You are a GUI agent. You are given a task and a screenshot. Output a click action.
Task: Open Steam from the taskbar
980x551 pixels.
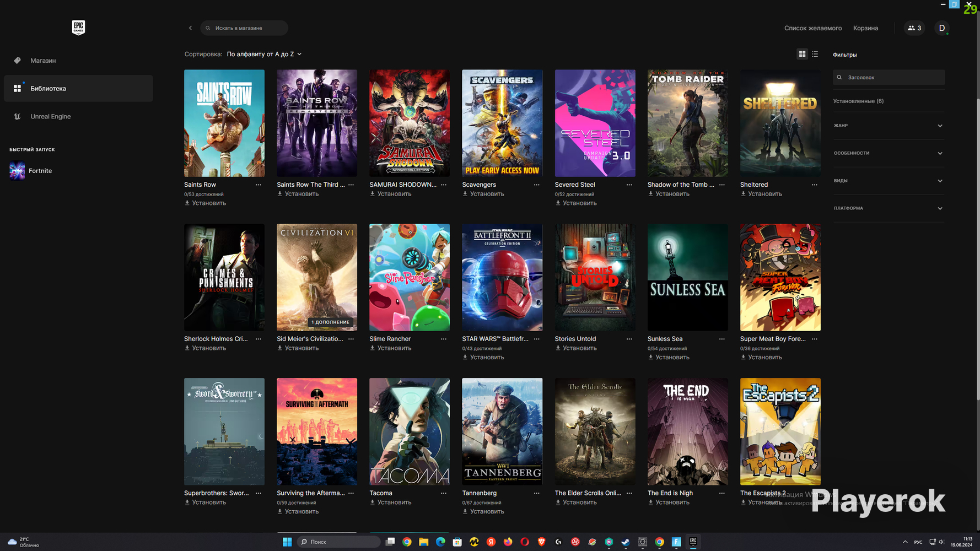tap(626, 542)
